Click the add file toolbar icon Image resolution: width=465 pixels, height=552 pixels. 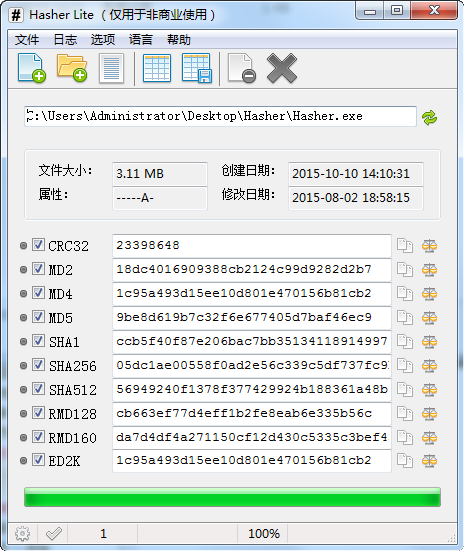(x=32, y=68)
